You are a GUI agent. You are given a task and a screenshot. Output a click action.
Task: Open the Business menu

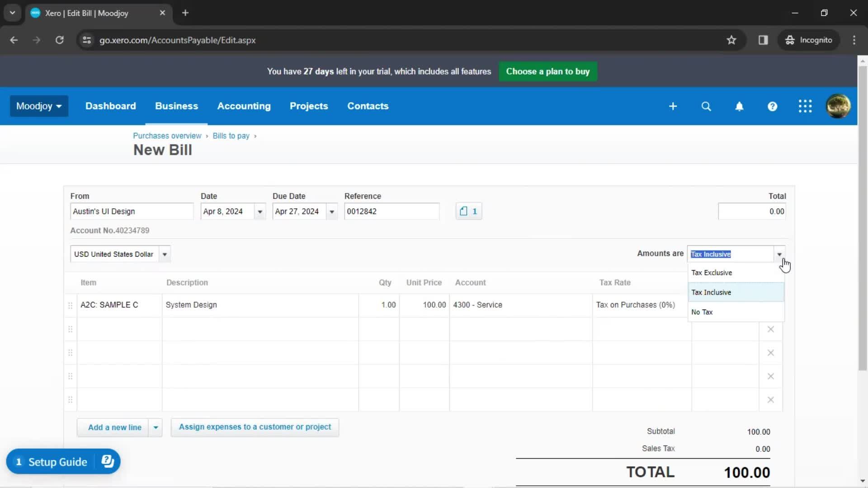coord(176,106)
